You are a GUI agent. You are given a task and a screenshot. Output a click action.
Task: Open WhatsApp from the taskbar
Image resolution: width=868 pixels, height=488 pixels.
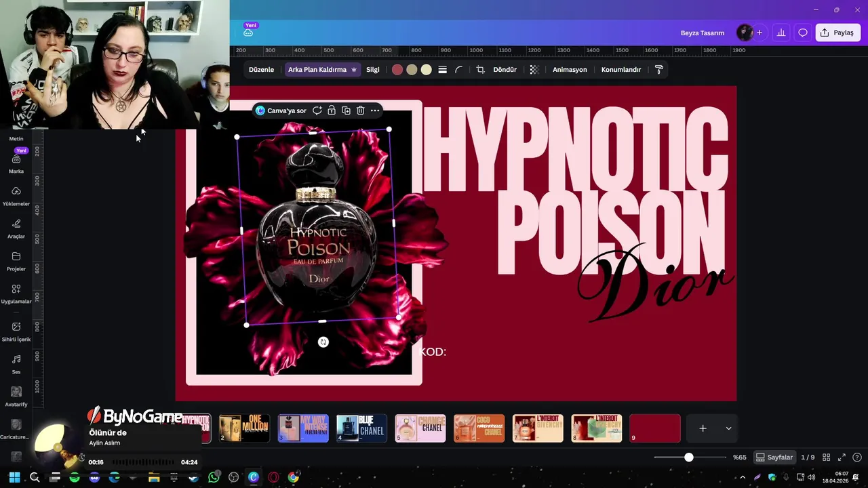(214, 478)
